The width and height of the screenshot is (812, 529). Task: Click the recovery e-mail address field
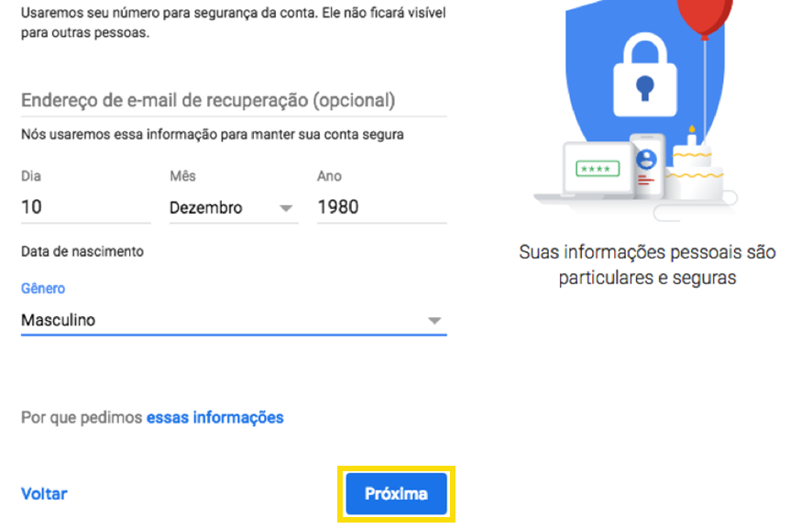pos(234,100)
